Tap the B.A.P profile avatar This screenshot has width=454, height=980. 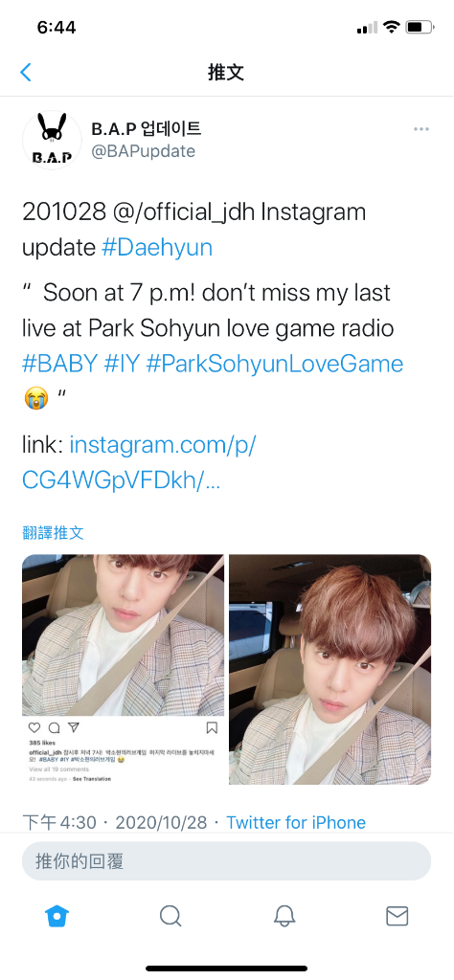coord(52,140)
